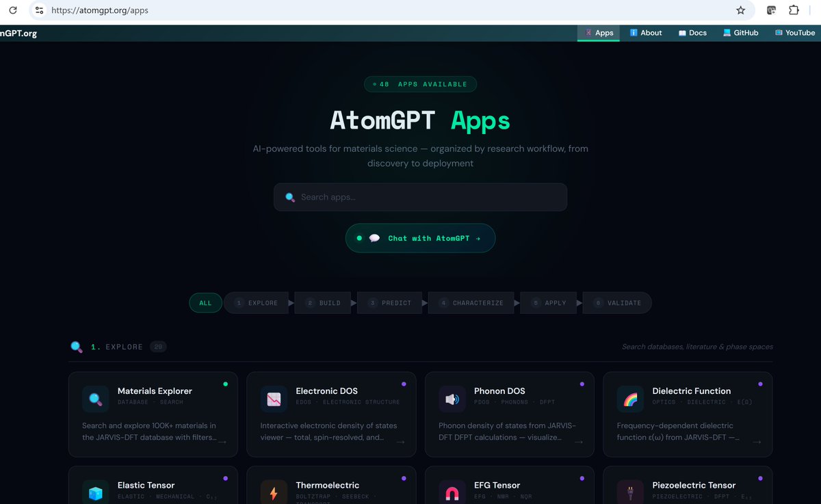Focus the Search apps input field
Image resolution: width=821 pixels, height=504 pixels.
[420, 197]
